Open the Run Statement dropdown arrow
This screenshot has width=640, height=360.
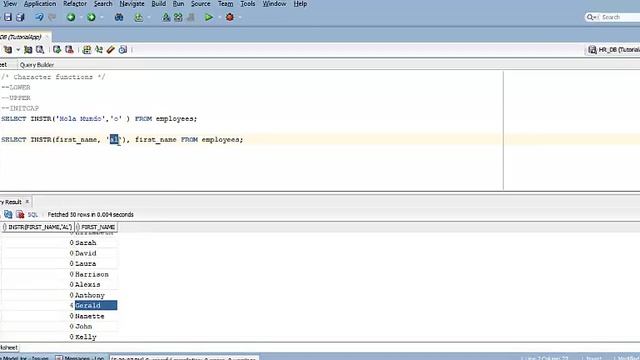click(x=18, y=50)
